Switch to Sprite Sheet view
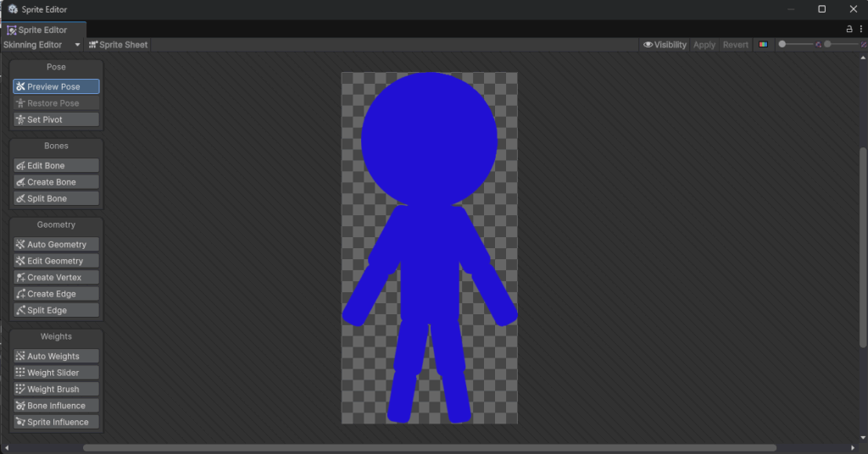868x454 pixels. pos(118,45)
